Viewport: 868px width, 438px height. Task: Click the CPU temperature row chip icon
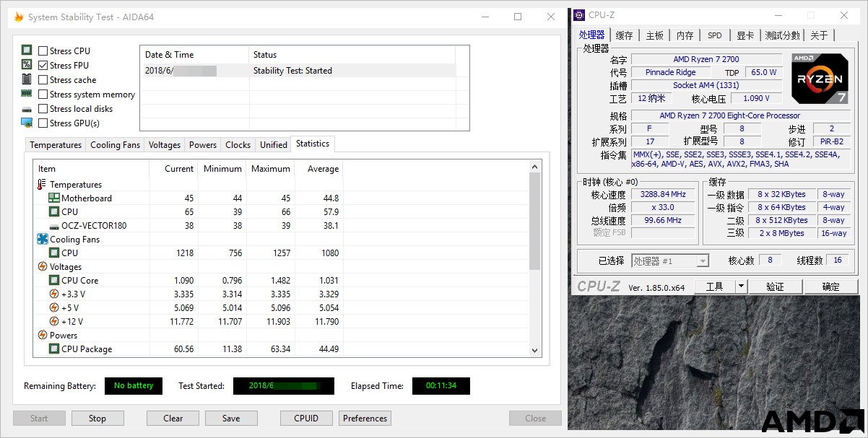coord(54,212)
